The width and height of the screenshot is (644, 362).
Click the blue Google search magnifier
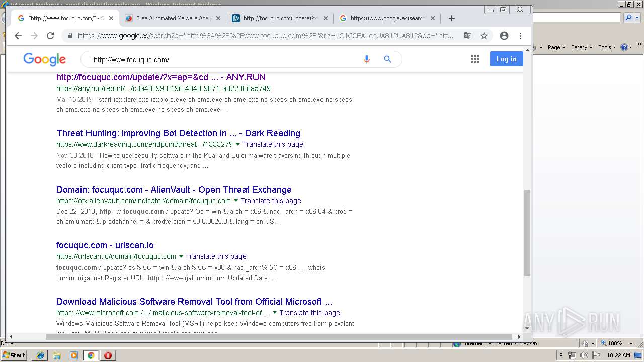[387, 59]
